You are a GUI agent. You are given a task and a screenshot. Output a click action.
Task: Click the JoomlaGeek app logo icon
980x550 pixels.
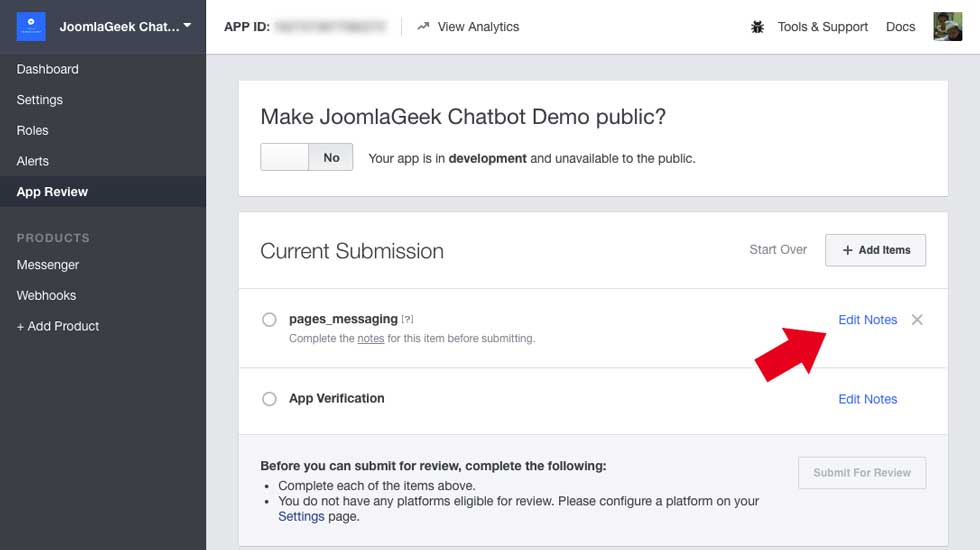pos(31,26)
